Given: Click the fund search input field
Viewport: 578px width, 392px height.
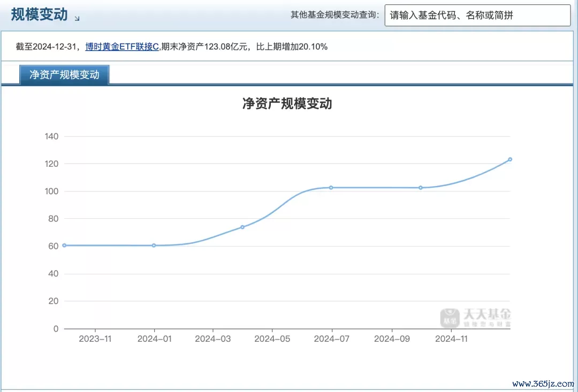Looking at the screenshot, I should coord(477,15).
